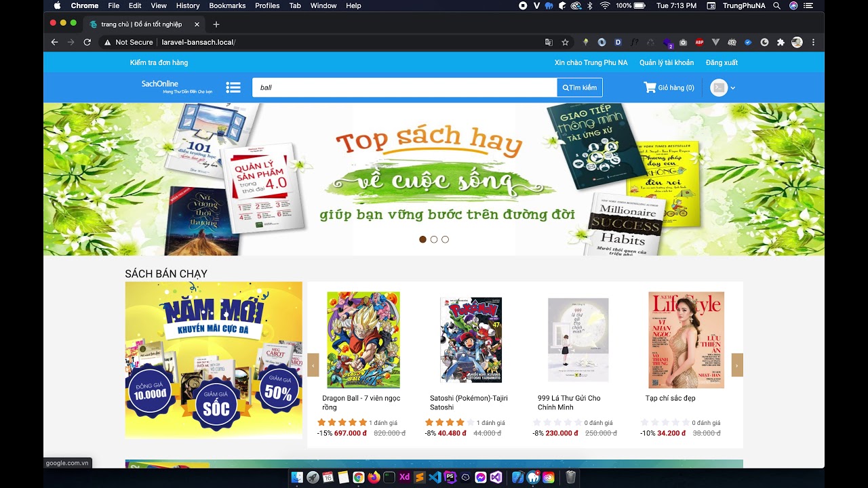The height and width of the screenshot is (488, 868).
Task: Show the first banner slide dot
Action: click(x=423, y=239)
